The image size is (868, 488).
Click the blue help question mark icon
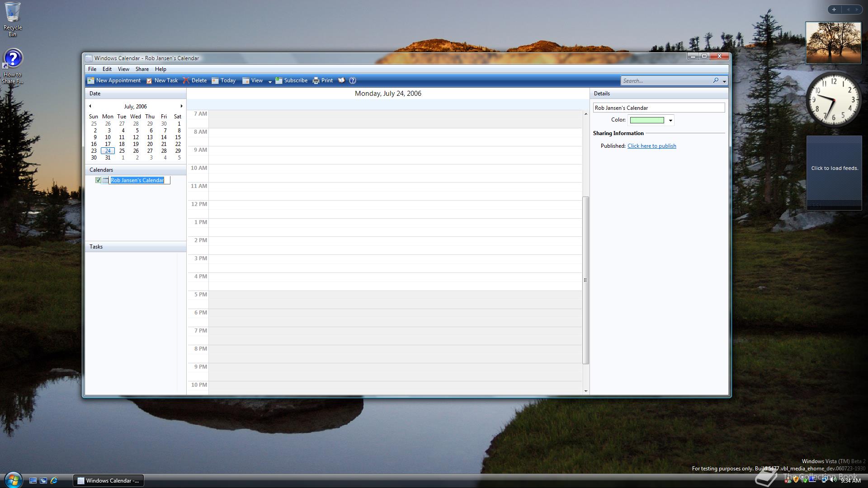coord(353,80)
